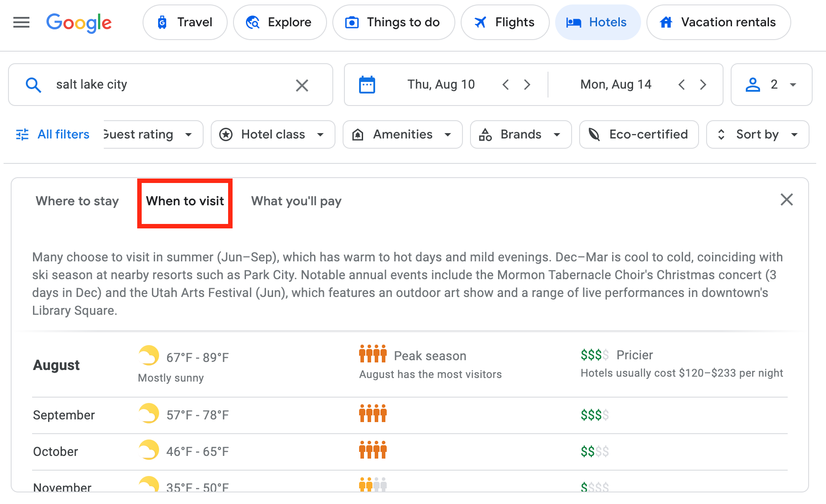Move check-in date one day later
Screen dimensions: 826x504
point(527,85)
